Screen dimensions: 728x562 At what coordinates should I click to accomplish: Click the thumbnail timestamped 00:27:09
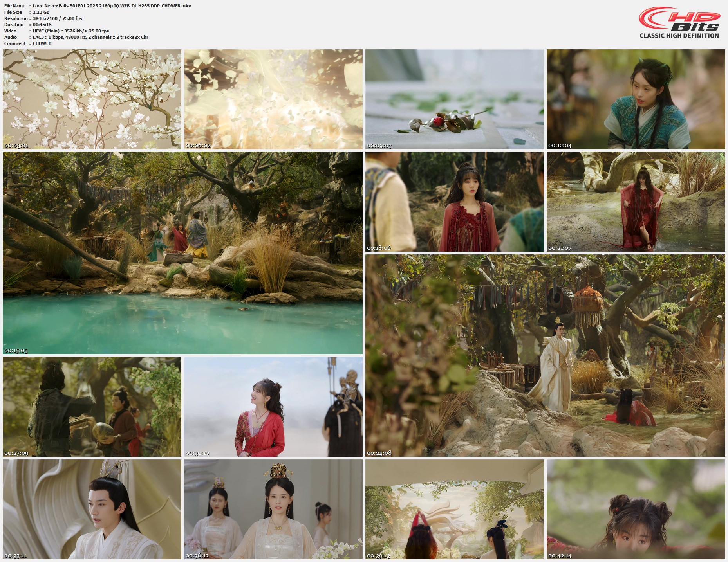coord(92,407)
